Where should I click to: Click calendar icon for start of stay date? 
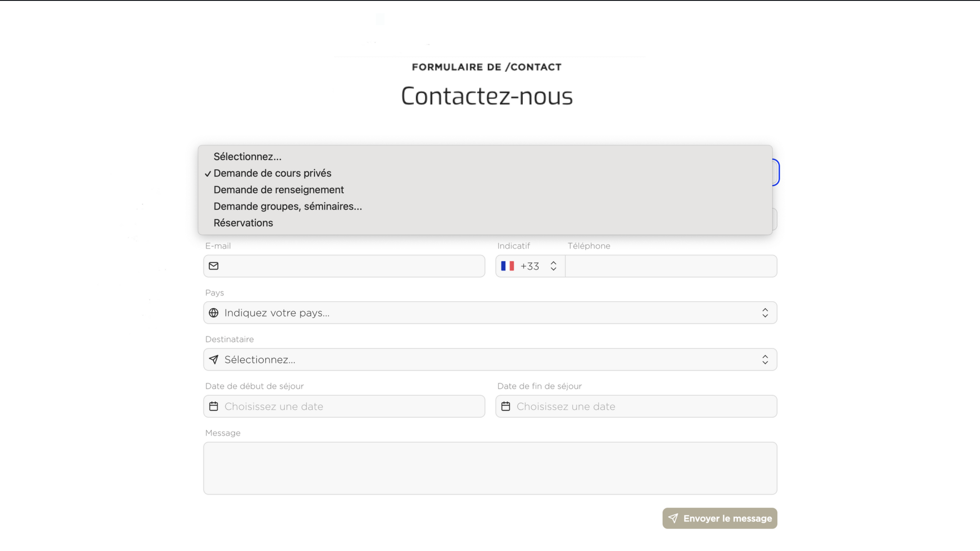click(213, 406)
